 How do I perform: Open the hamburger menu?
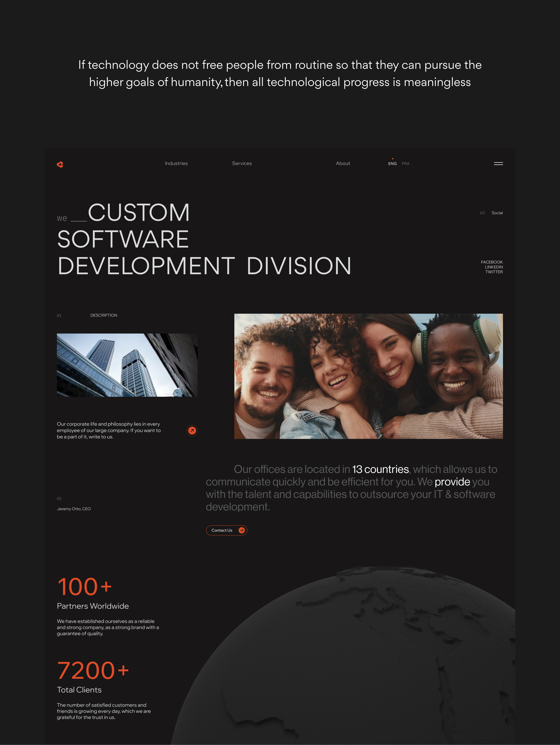[x=499, y=164]
